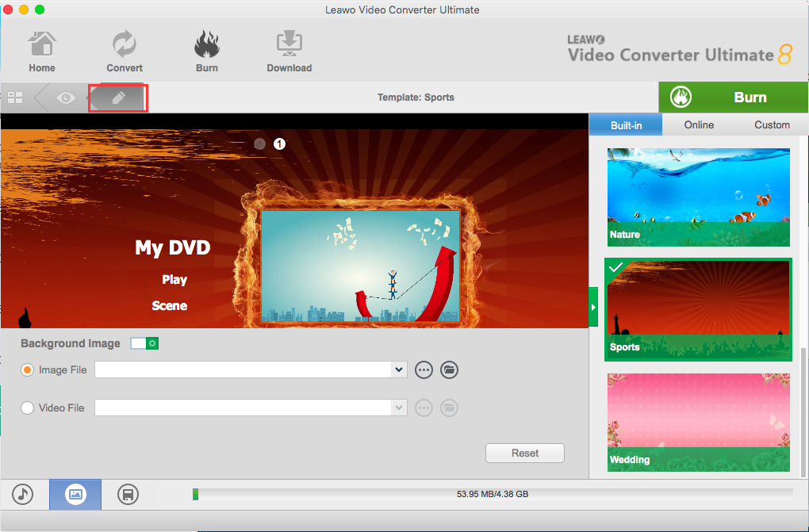Click the eye preview icon

(66, 98)
